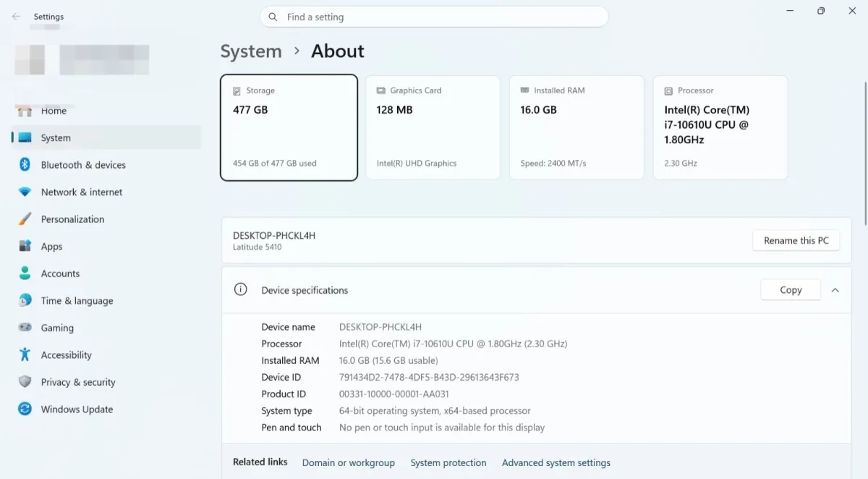The width and height of the screenshot is (868, 479).
Task: Click the Installed RAM chip icon
Action: click(524, 91)
